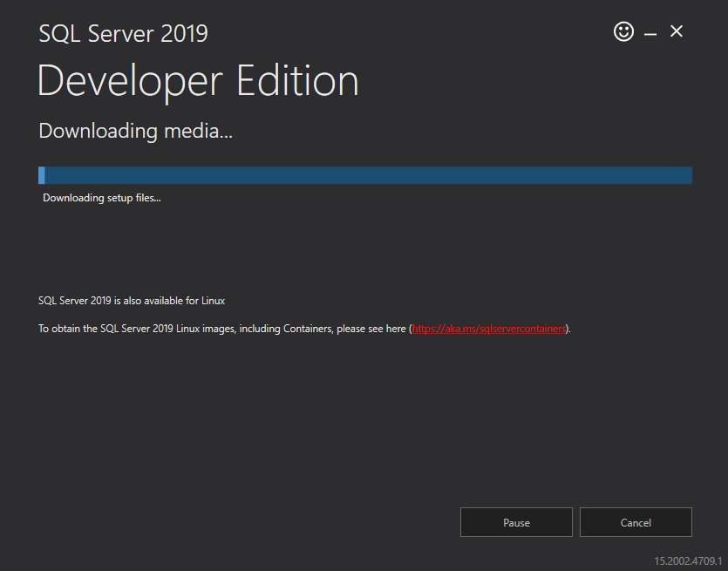728x571 pixels.
Task: Click the version number 15.2002.4709.1
Action: [x=689, y=560]
